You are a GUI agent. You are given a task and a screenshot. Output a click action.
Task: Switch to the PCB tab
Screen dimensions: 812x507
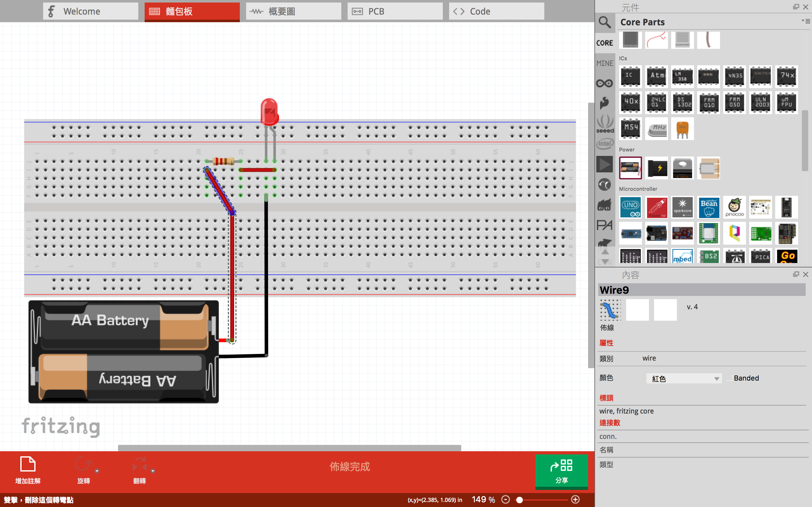tap(395, 11)
